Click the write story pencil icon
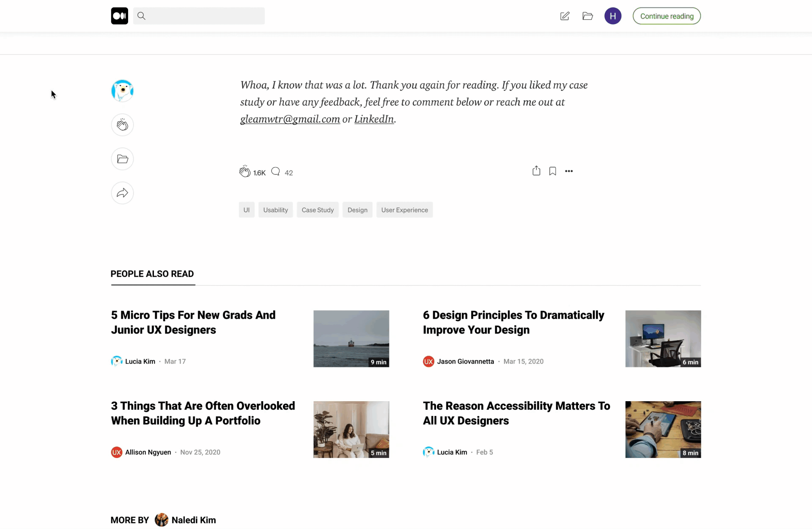This screenshot has height=529, width=812. [565, 16]
